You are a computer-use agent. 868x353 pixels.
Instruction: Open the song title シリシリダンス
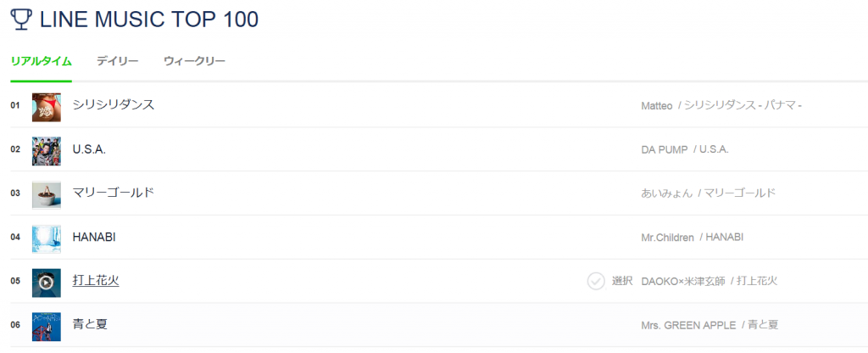[x=114, y=104]
